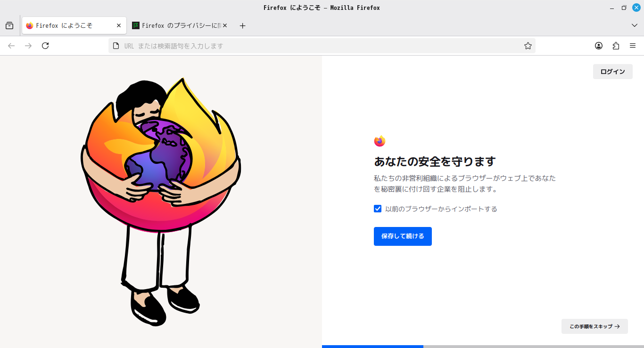Open a new tab with plus button
This screenshot has width=644, height=348.
(x=242, y=25)
